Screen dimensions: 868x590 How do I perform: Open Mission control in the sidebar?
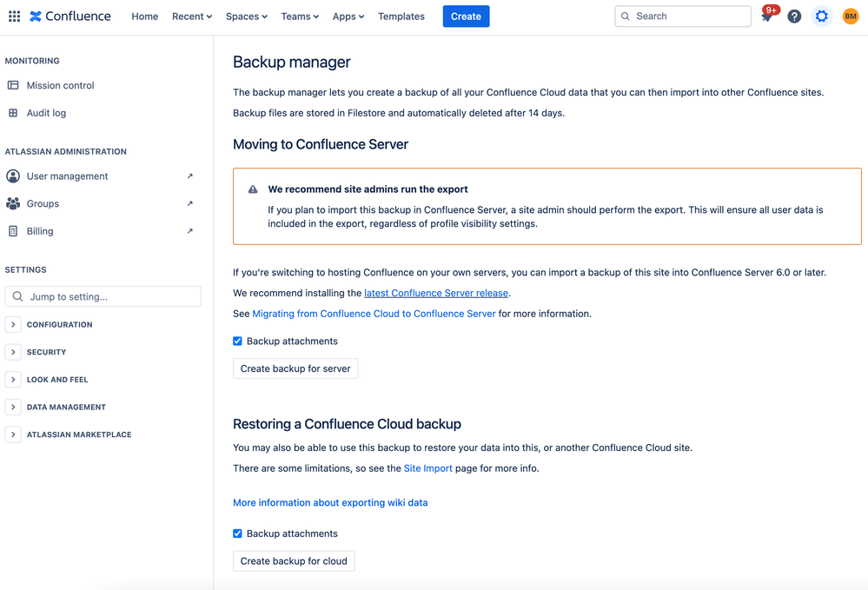(x=60, y=85)
